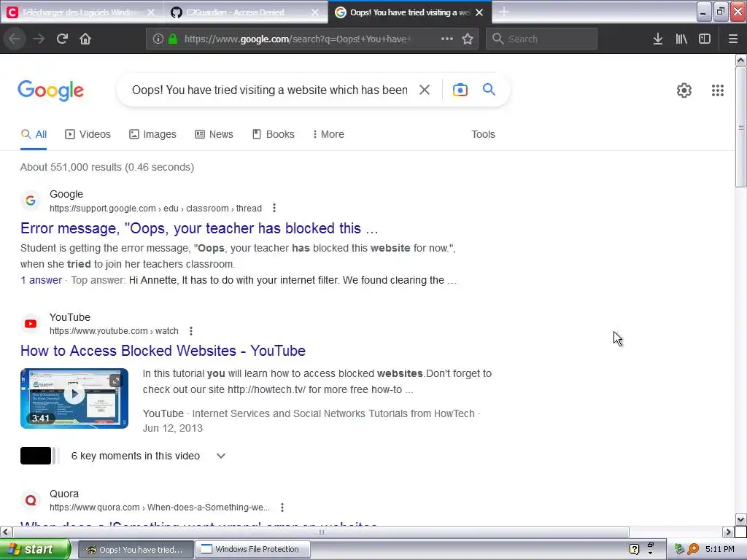Clear the Google search box text
This screenshot has width=747, height=560.
[425, 90]
